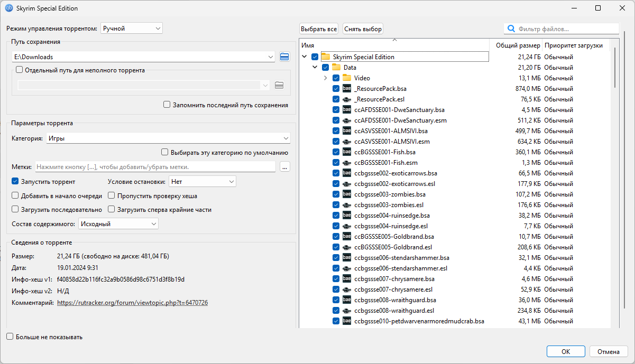The width and height of the screenshot is (635, 364).
Task: Click the OK button
Action: [x=566, y=351]
